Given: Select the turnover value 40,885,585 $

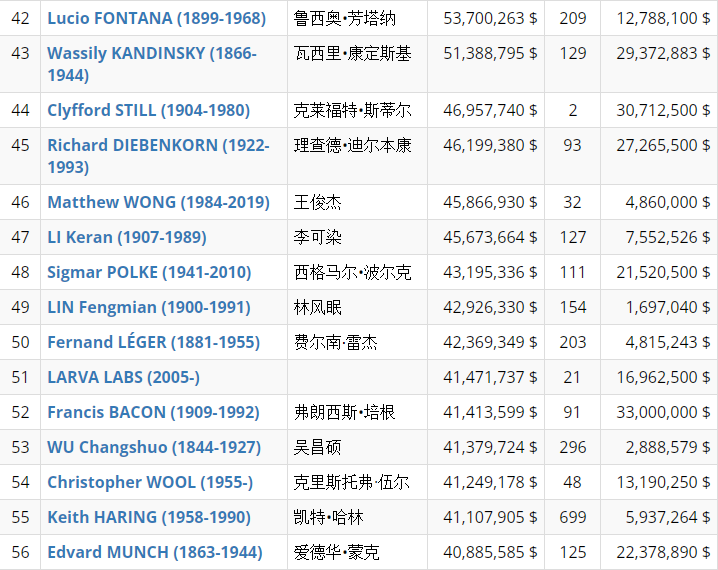Looking at the screenshot, I should [490, 553].
